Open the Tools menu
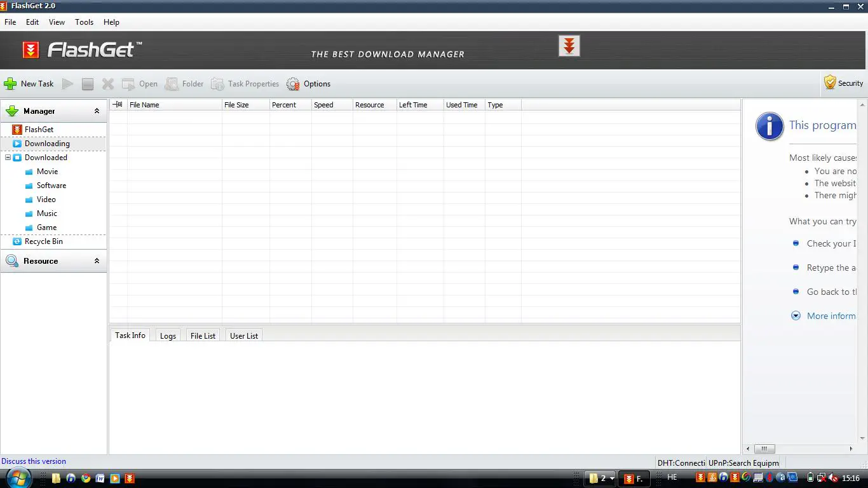This screenshot has width=868, height=488. pyautogui.click(x=84, y=22)
